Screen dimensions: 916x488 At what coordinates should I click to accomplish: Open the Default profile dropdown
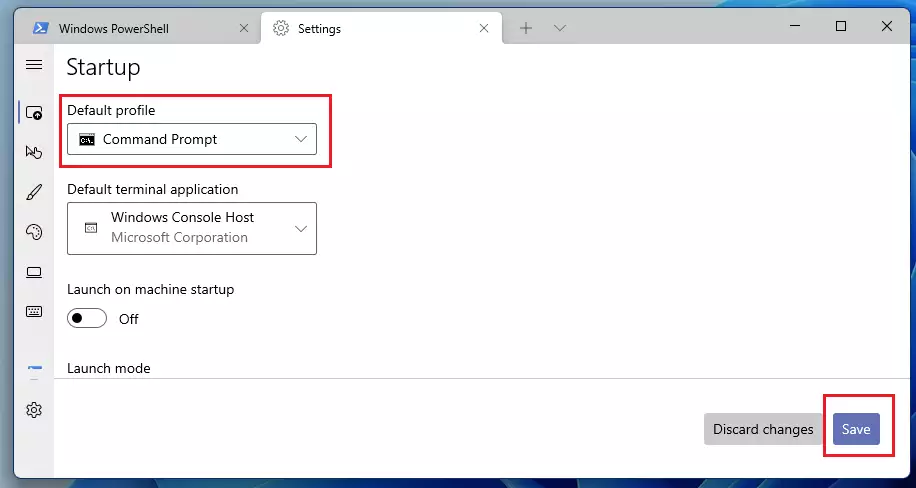pos(192,139)
